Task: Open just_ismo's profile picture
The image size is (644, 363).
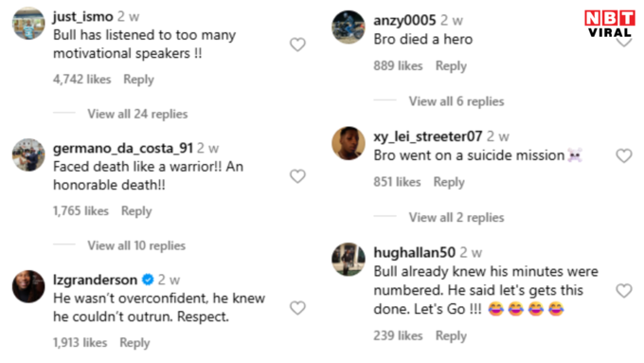Action: tap(28, 23)
